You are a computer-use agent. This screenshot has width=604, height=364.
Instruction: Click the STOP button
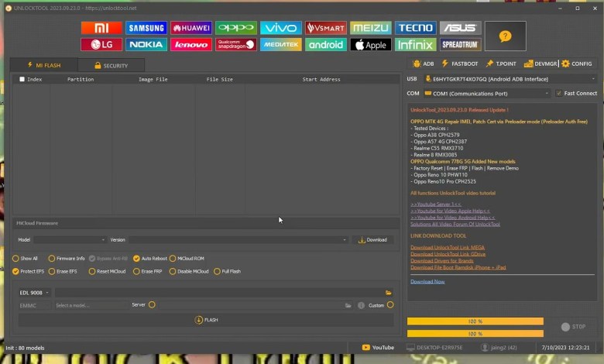574,327
